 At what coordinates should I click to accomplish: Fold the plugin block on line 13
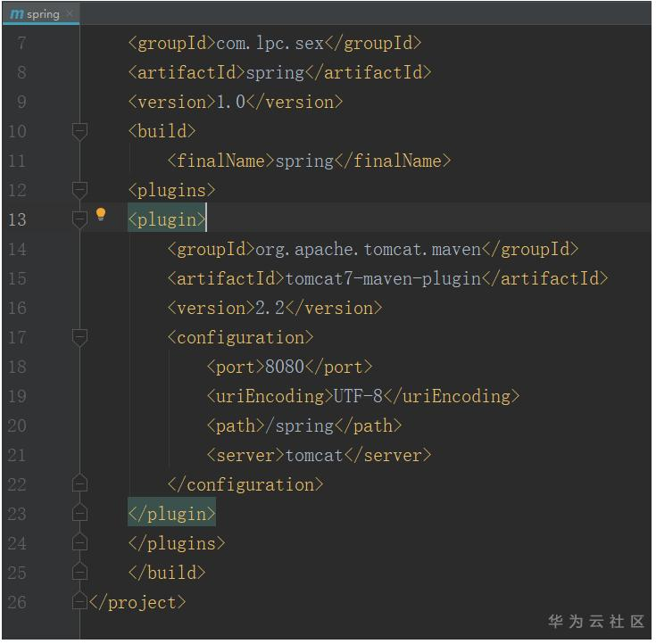[x=79, y=219]
